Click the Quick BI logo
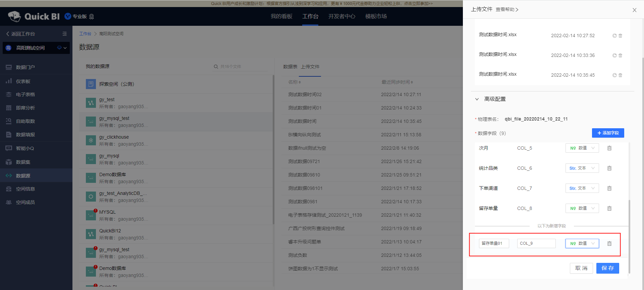 (x=34, y=16)
